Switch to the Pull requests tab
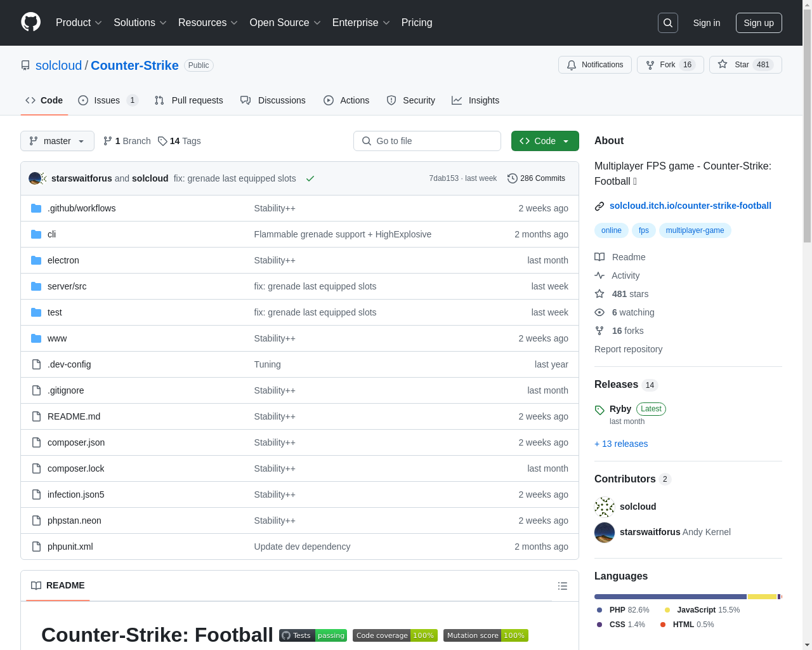This screenshot has width=812, height=650. (189, 100)
